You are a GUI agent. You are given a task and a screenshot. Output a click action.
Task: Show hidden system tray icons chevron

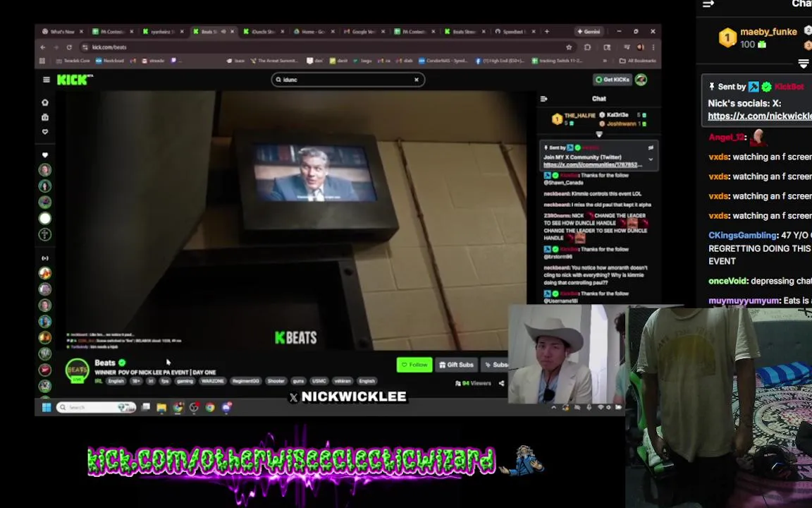pyautogui.click(x=553, y=407)
